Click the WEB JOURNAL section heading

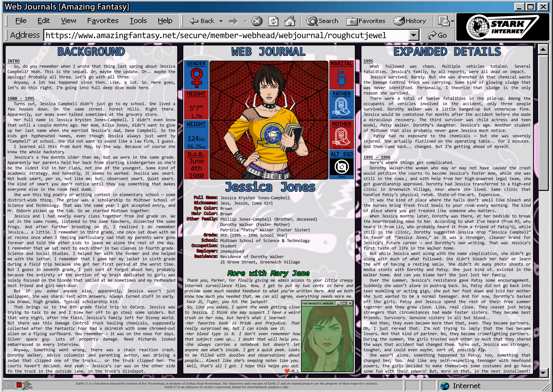tap(268, 52)
